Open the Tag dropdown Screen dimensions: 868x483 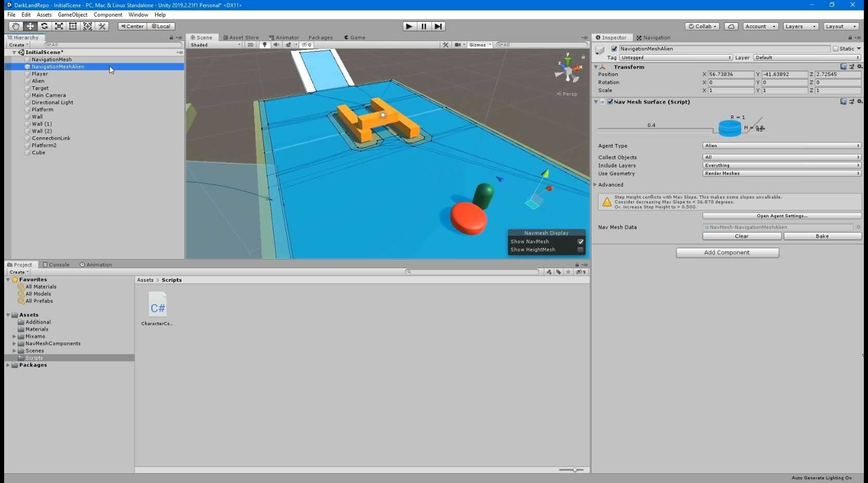pos(676,58)
